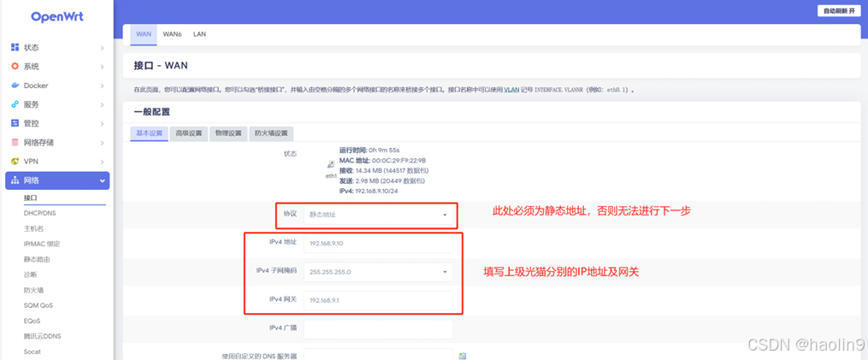Image resolution: width=868 pixels, height=360 pixels.
Task: Open the IP/MAC 绑定 submenu item
Action: pos(42,244)
